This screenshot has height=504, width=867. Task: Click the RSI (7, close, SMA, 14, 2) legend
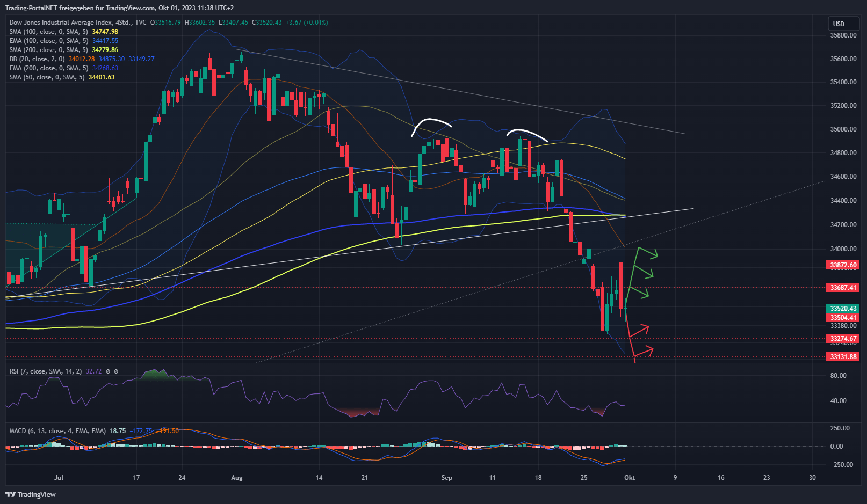click(46, 371)
